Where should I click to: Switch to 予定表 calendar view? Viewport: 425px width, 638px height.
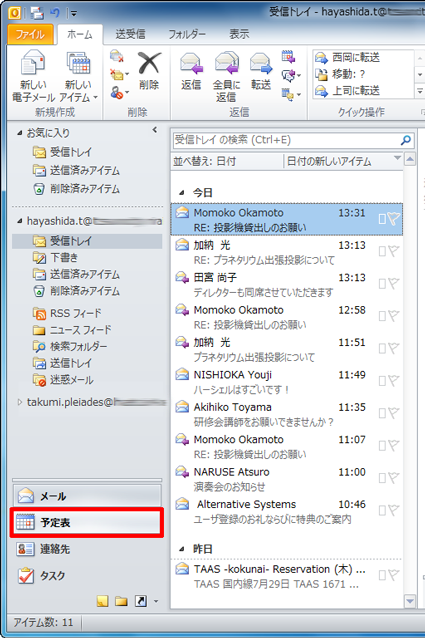(x=87, y=522)
